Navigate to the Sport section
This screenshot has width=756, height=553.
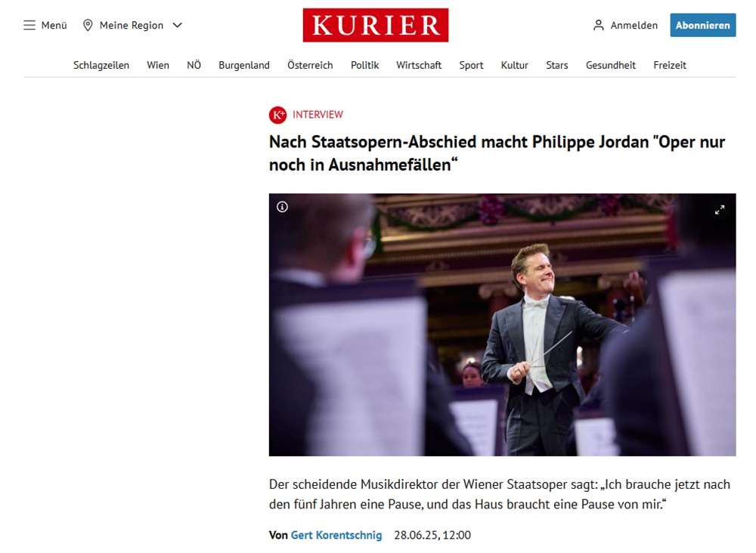[471, 65]
